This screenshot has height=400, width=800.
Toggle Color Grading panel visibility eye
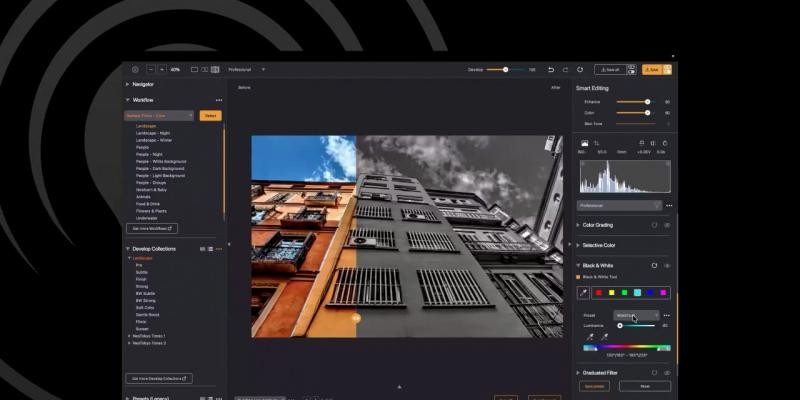667,225
